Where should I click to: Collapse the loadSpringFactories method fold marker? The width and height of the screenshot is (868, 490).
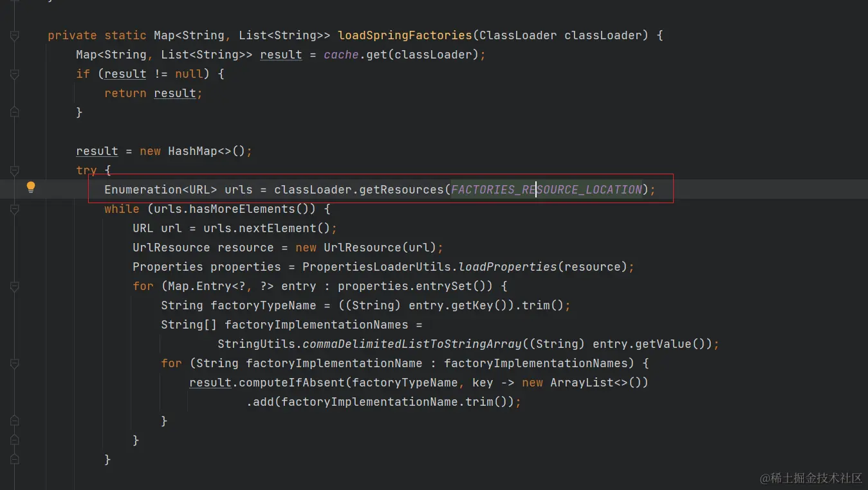pyautogui.click(x=15, y=35)
